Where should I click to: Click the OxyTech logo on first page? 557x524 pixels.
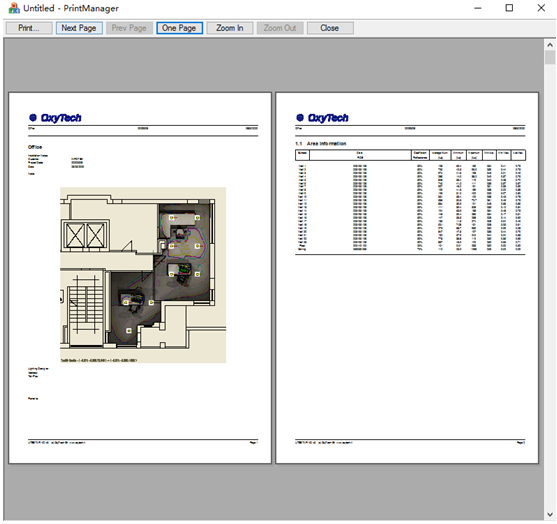55,118
